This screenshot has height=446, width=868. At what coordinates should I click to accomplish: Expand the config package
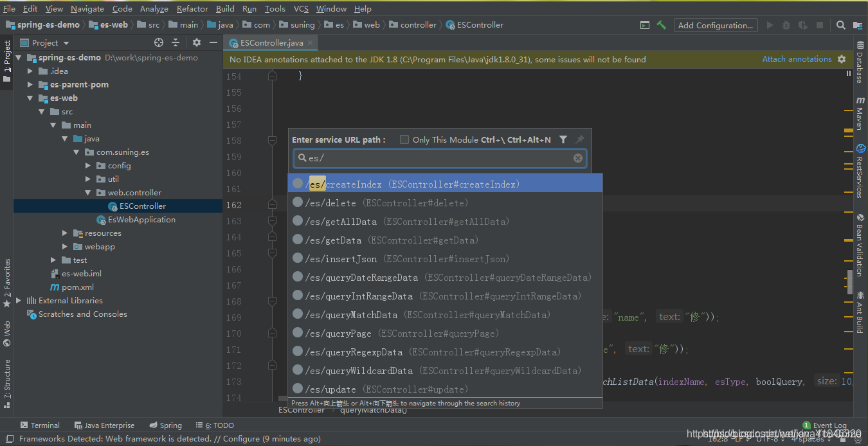click(x=88, y=166)
